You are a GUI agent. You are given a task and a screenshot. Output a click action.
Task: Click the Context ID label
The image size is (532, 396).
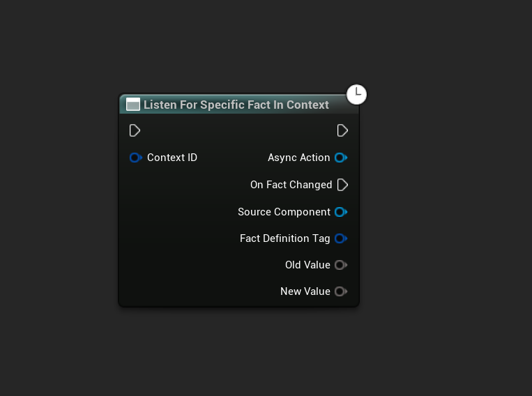(172, 158)
